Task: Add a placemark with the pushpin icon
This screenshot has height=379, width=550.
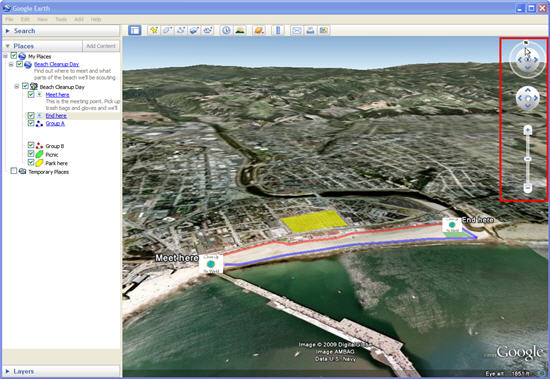Action: point(154,31)
